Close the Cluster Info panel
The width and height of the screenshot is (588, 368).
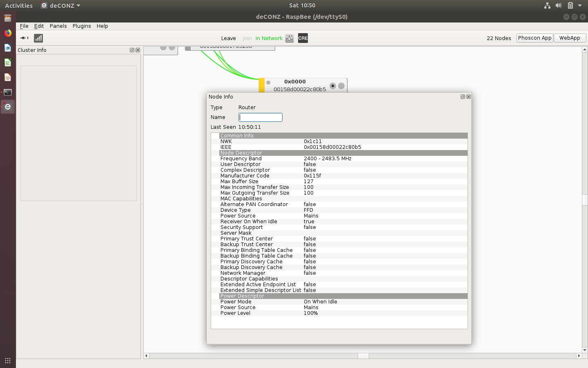(x=138, y=50)
